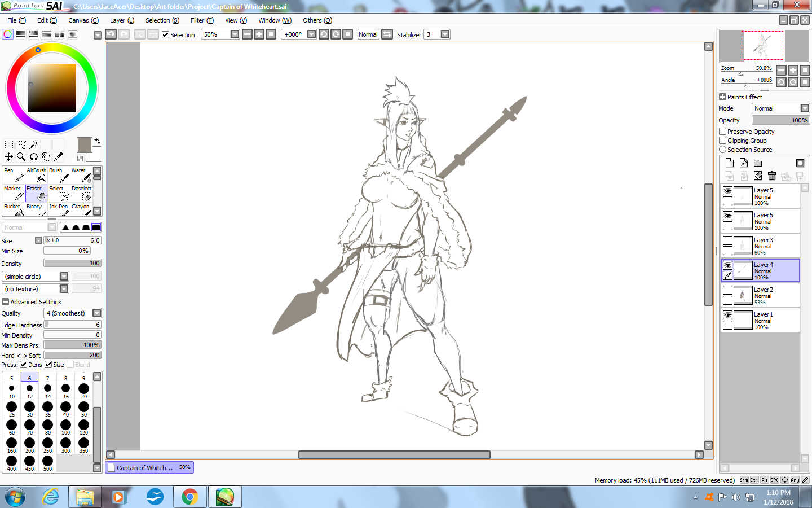Click the foreground gray color swatch

click(x=85, y=145)
